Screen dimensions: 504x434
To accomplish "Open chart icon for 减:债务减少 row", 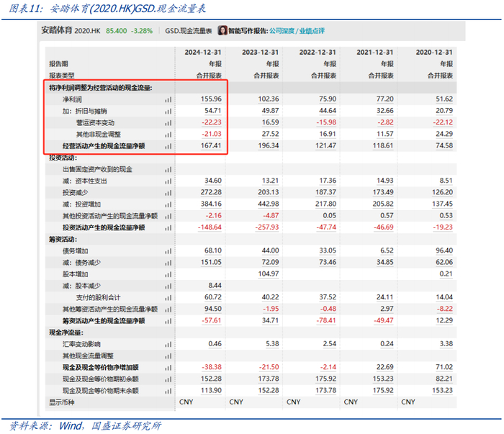I will 168,263.
